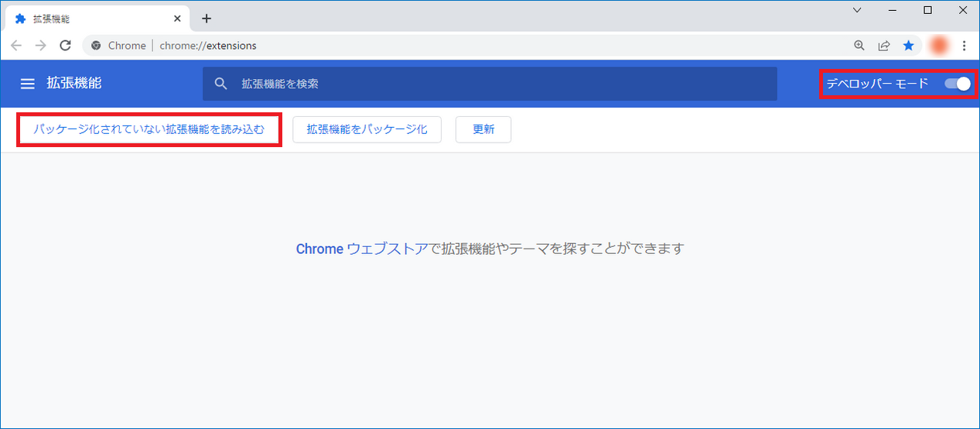
Task: Focus the 拡張機能を検索 search field
Action: point(490,84)
